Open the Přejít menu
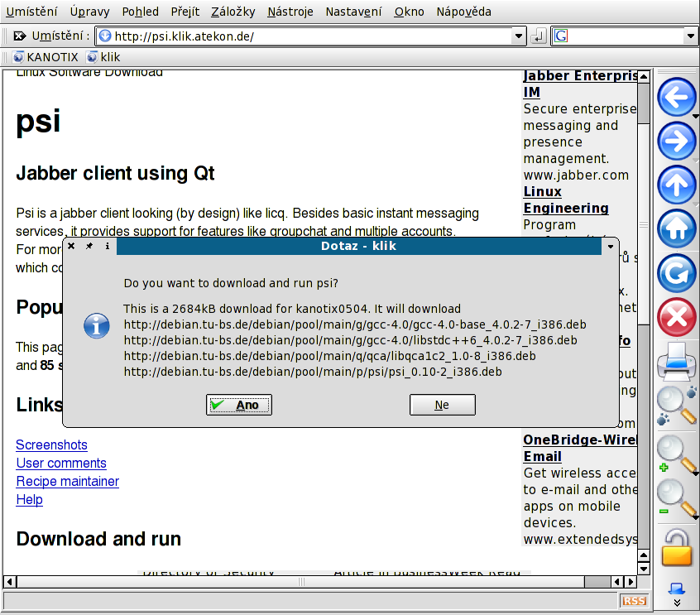Viewport: 700px width, 615px height. (x=185, y=12)
